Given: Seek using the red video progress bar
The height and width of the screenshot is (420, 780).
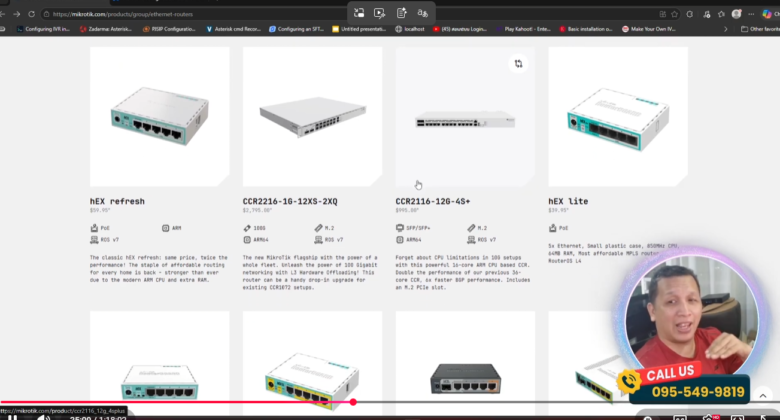Looking at the screenshot, I should point(177,402).
